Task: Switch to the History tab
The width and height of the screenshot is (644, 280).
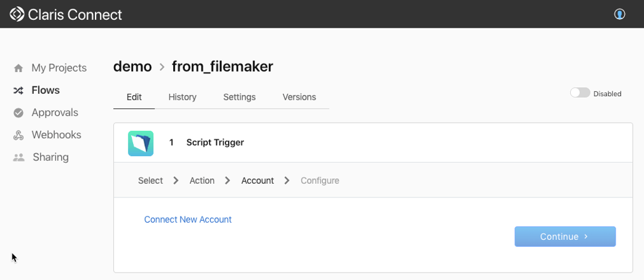Action: [182, 97]
